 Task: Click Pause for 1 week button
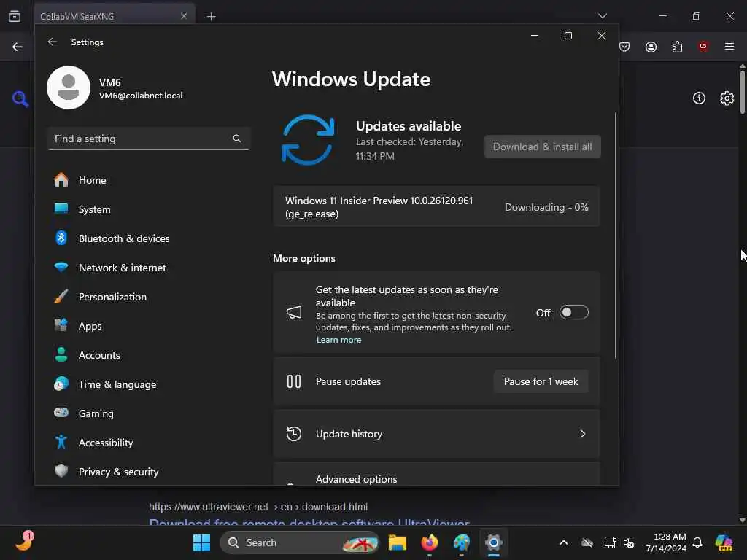(x=541, y=381)
